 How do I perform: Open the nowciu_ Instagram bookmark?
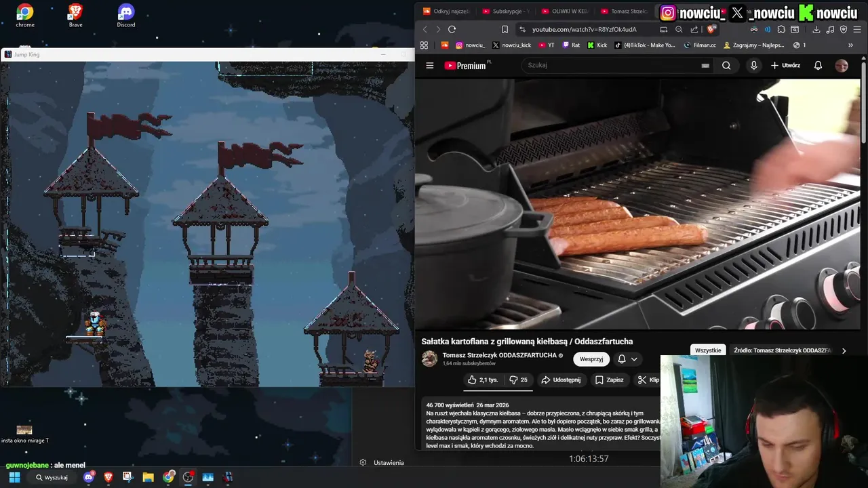point(469,45)
